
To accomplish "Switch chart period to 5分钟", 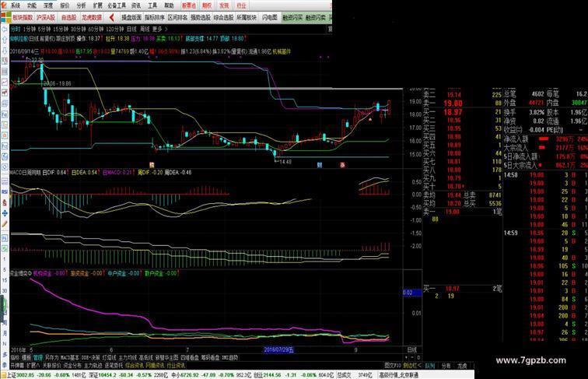I will [44, 29].
